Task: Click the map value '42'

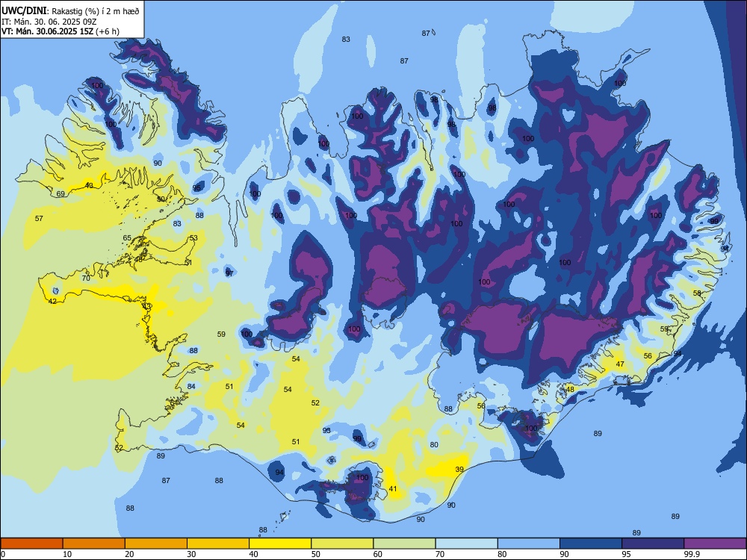Action: pos(52,302)
